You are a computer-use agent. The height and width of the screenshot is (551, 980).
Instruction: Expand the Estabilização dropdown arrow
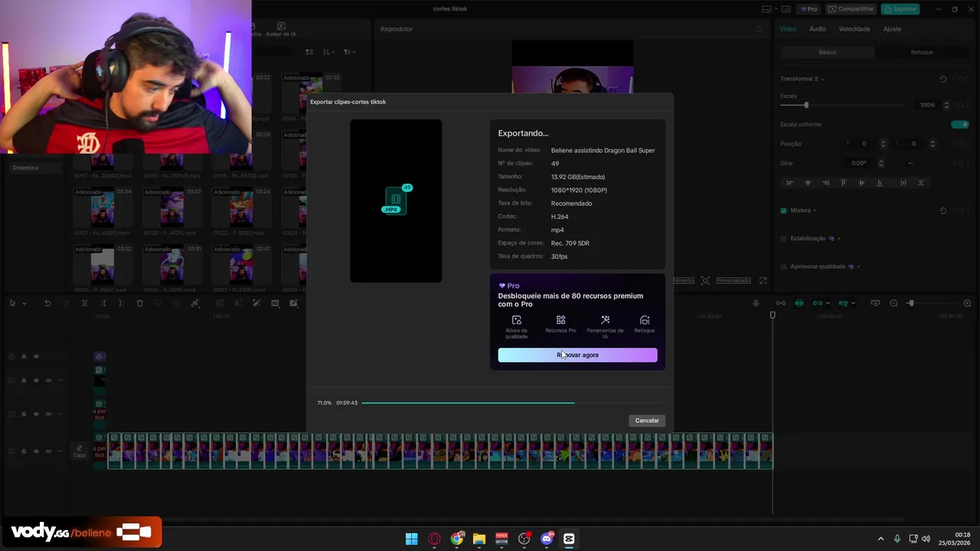coord(840,238)
